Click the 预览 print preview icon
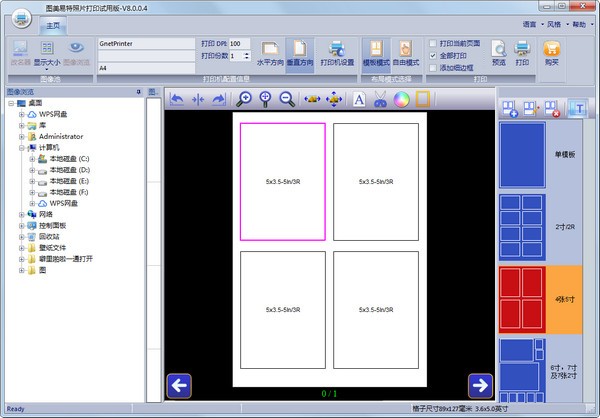600x418 pixels. (498, 53)
